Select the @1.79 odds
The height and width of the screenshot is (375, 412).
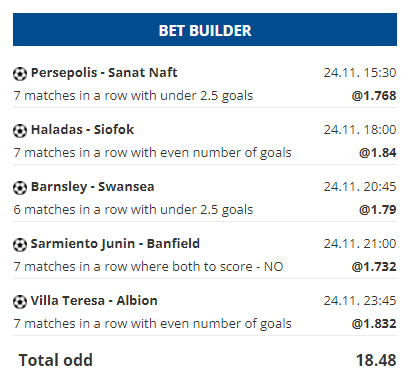click(377, 210)
